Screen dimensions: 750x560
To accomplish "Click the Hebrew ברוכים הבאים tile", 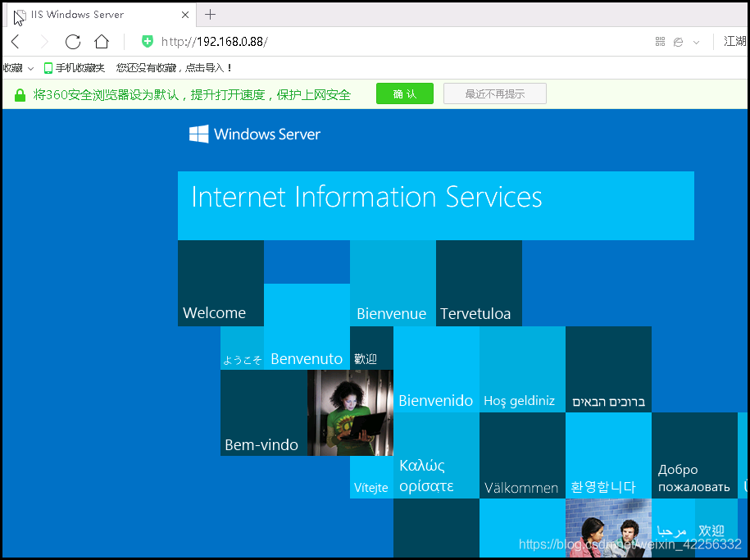I will click(608, 370).
